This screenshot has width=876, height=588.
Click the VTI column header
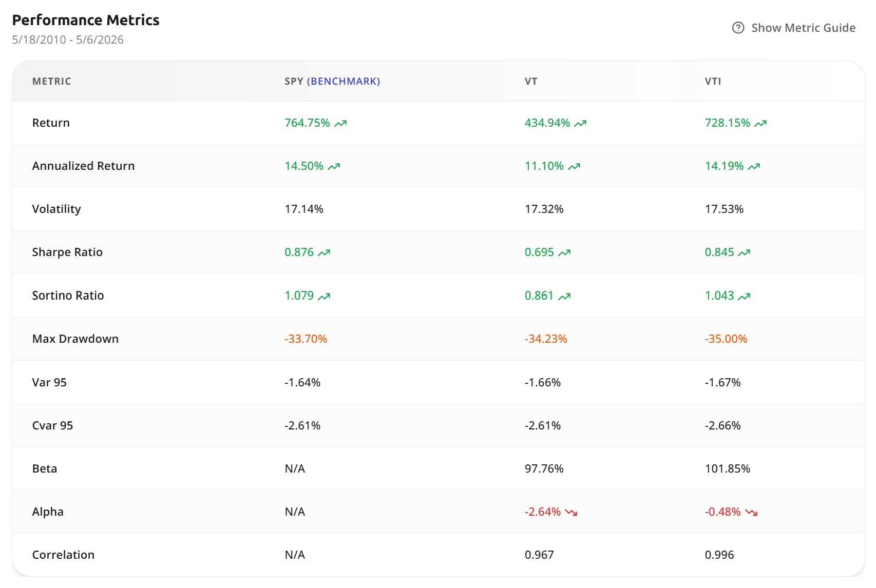coord(713,81)
